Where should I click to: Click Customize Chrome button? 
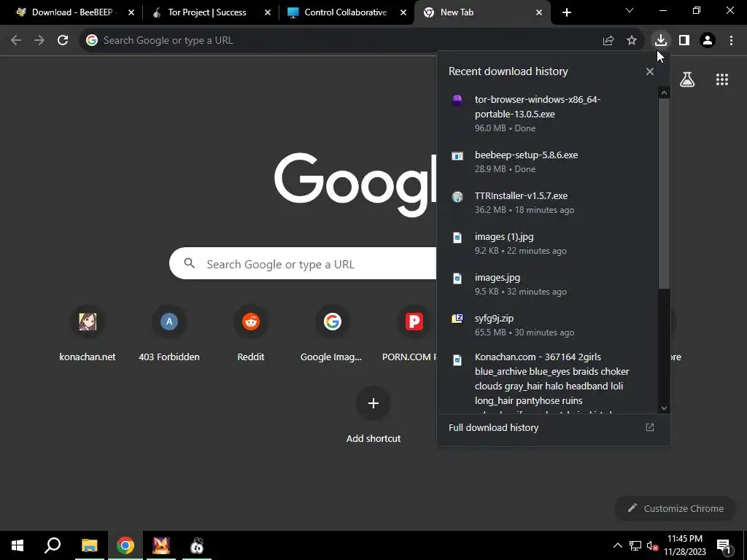[x=676, y=508]
